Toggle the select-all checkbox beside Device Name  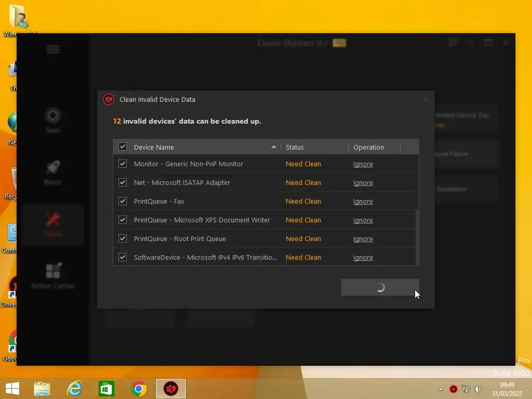[x=123, y=147]
